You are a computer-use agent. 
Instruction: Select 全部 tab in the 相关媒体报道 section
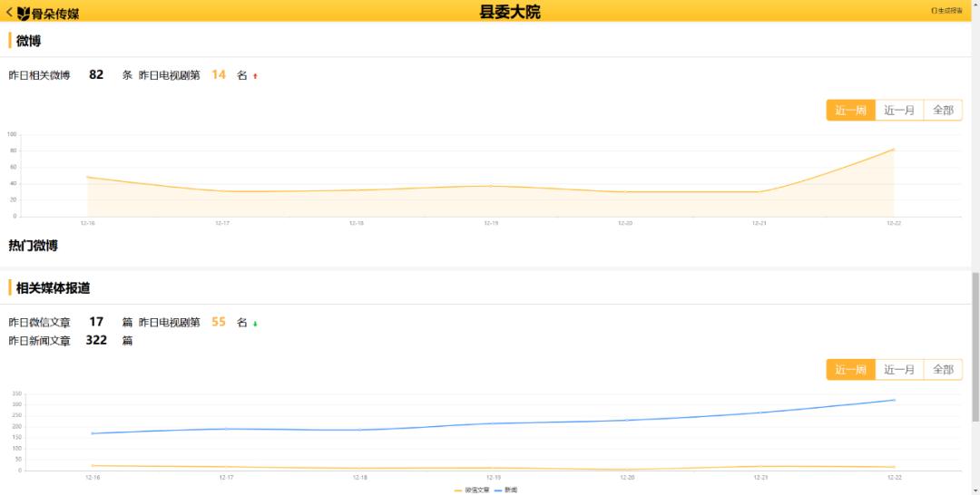tap(943, 370)
